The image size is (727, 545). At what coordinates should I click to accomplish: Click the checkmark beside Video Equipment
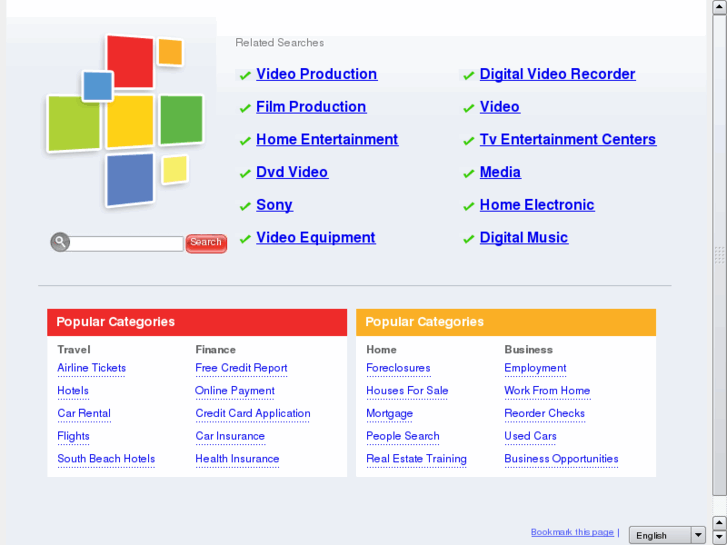pos(245,239)
